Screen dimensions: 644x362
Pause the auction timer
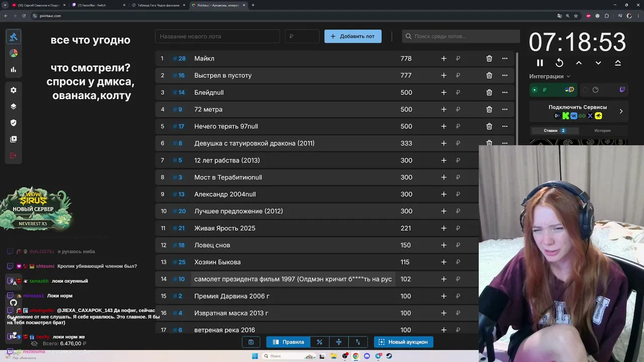(540, 63)
